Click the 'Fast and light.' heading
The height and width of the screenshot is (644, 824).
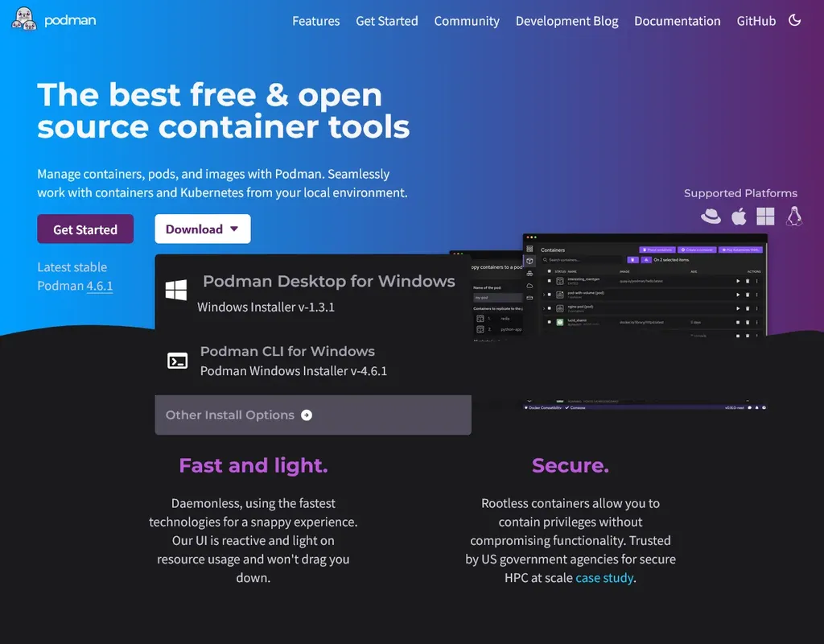coord(253,465)
